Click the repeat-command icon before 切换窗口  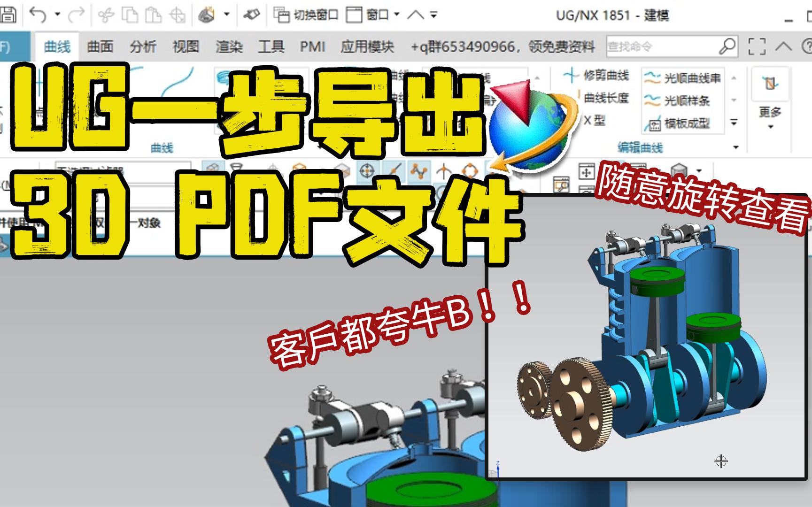click(x=252, y=15)
